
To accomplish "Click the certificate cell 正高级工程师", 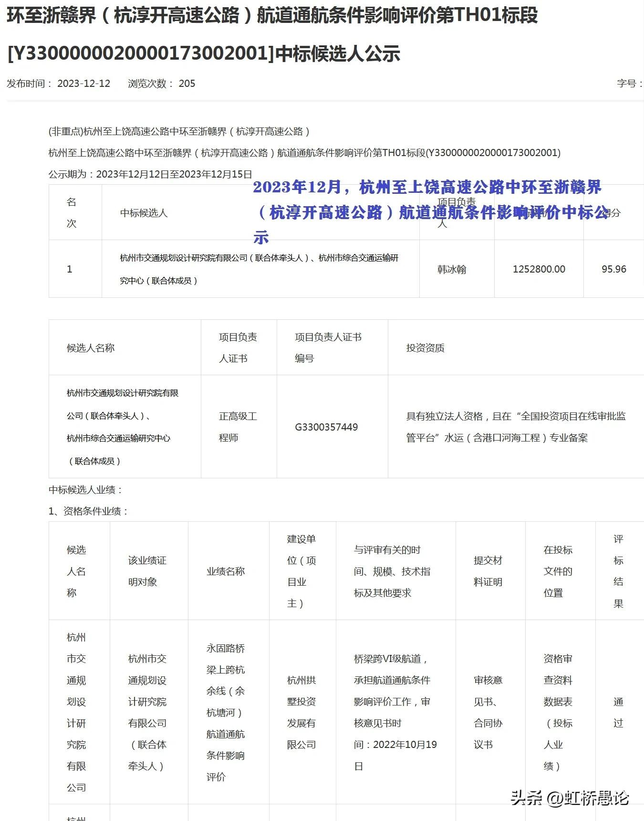I will pos(238,427).
